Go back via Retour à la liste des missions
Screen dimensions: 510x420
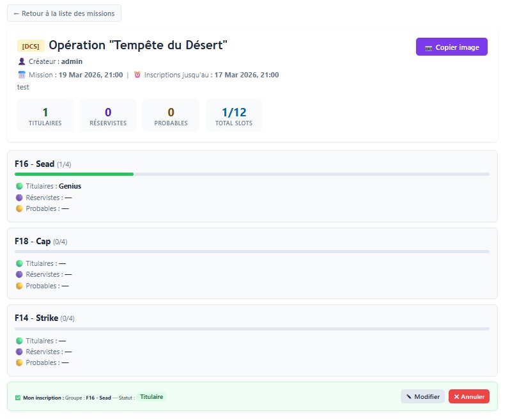pyautogui.click(x=64, y=13)
